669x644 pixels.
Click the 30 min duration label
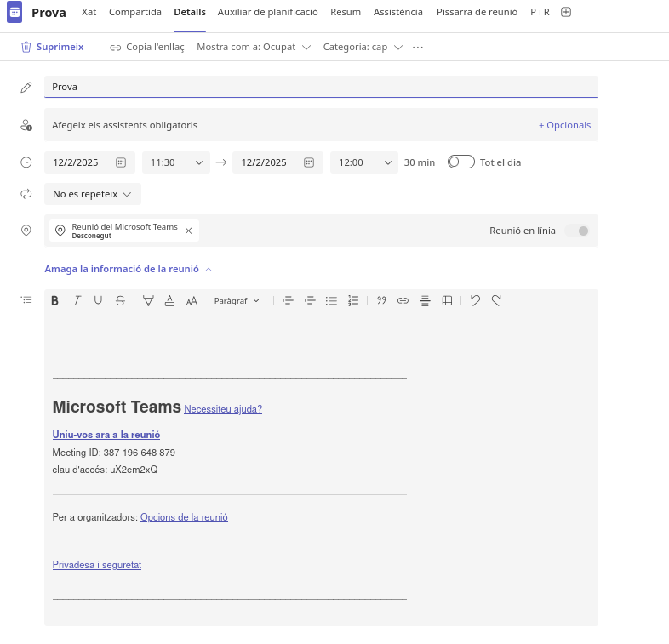pyautogui.click(x=420, y=162)
